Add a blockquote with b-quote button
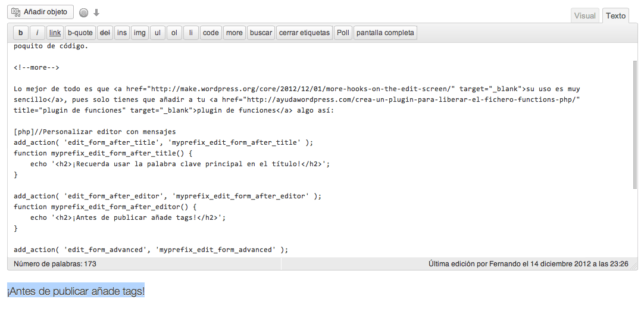The image size is (644, 311). point(80,33)
